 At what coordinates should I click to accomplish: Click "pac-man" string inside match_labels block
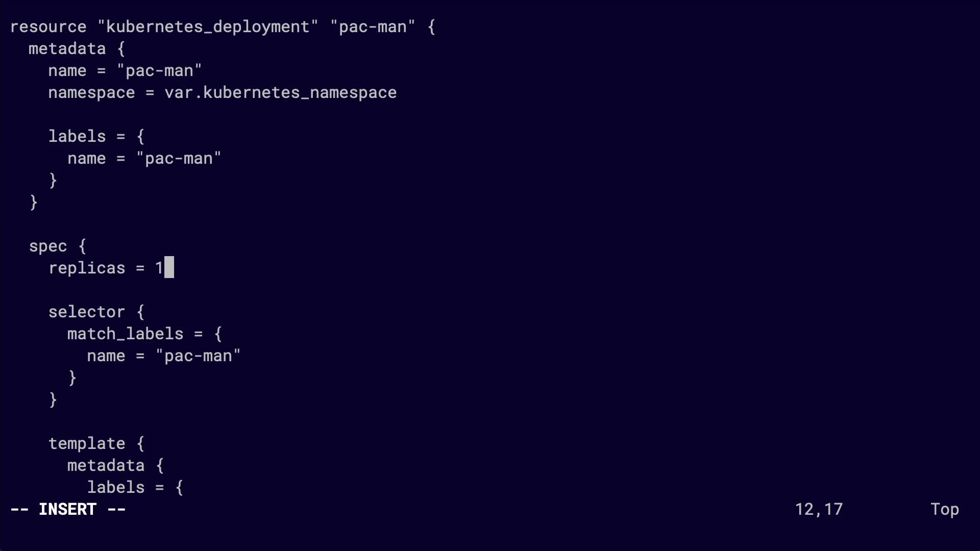tap(198, 356)
